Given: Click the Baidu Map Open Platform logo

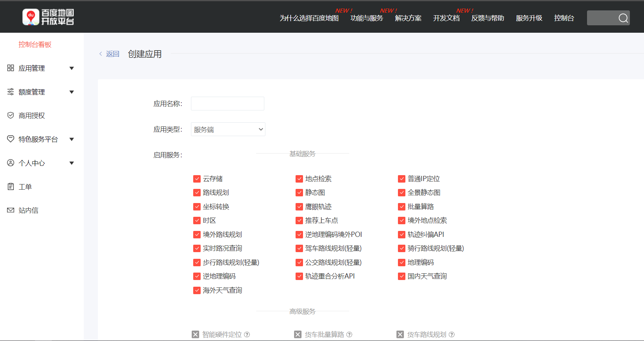Looking at the screenshot, I should (48, 17).
